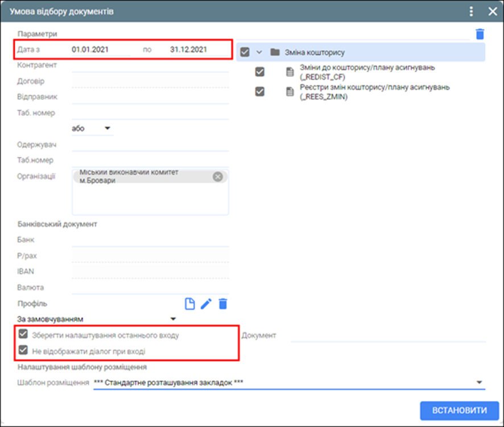504x427 pixels.
Task: Click the new profile document icon
Action: point(190,304)
